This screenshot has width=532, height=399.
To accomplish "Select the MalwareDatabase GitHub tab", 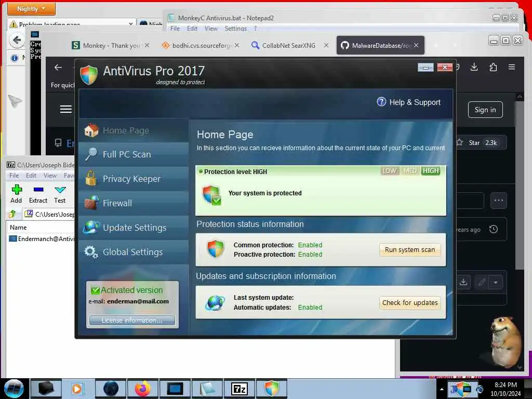I will [x=380, y=46].
